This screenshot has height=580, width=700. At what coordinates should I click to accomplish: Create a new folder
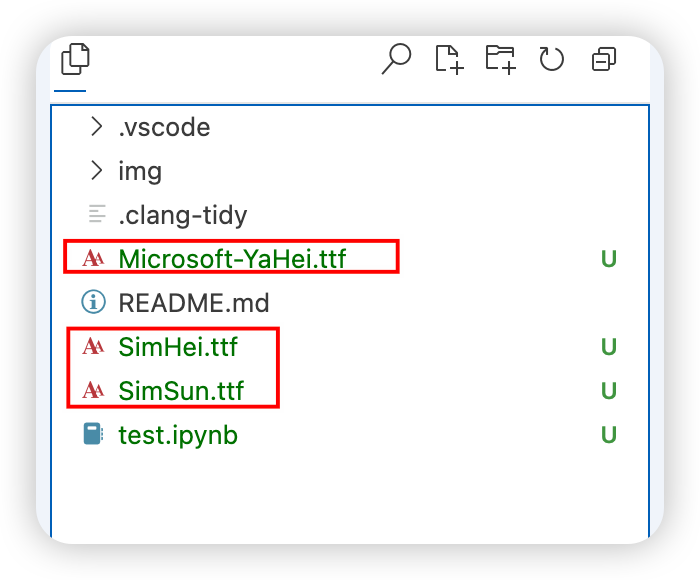coord(500,59)
